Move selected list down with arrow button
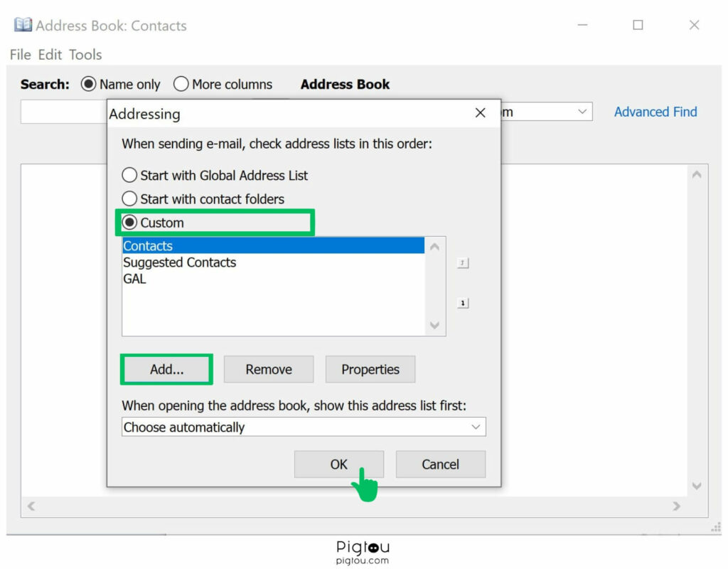Viewport: 728px width, 569px height. pos(462,303)
